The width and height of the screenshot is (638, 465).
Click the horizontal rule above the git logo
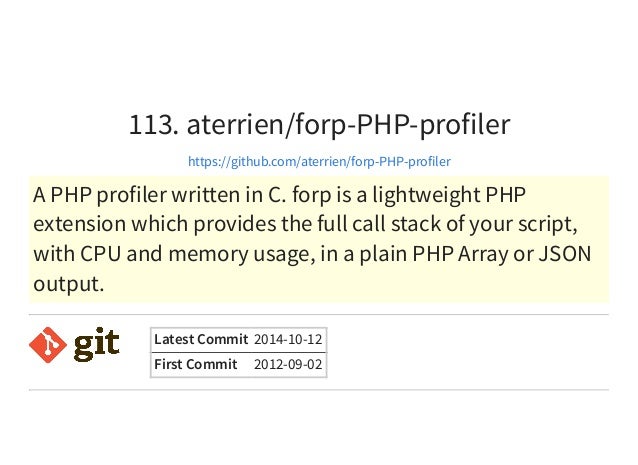[x=319, y=314]
